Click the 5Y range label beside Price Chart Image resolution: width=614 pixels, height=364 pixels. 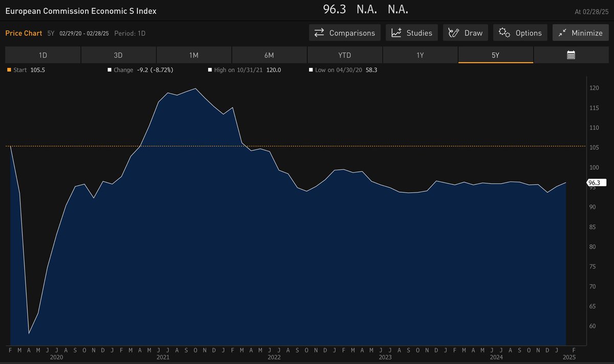(x=51, y=33)
